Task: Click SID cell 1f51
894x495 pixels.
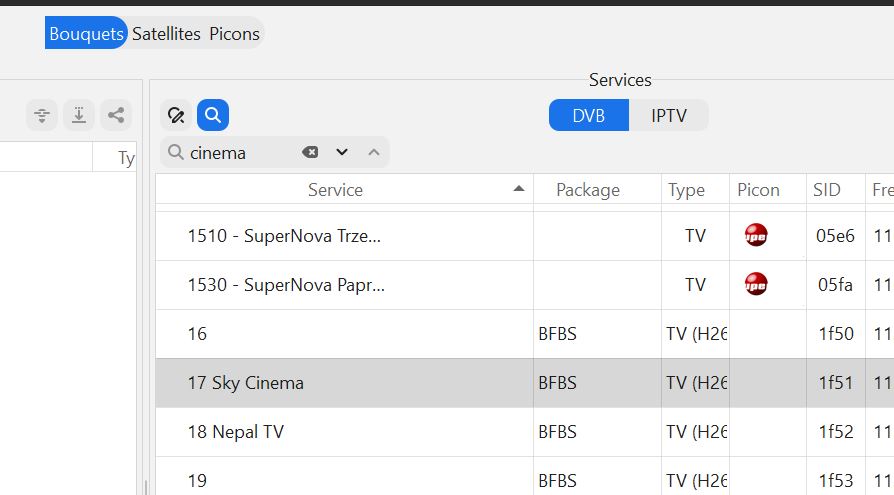Action: [836, 383]
